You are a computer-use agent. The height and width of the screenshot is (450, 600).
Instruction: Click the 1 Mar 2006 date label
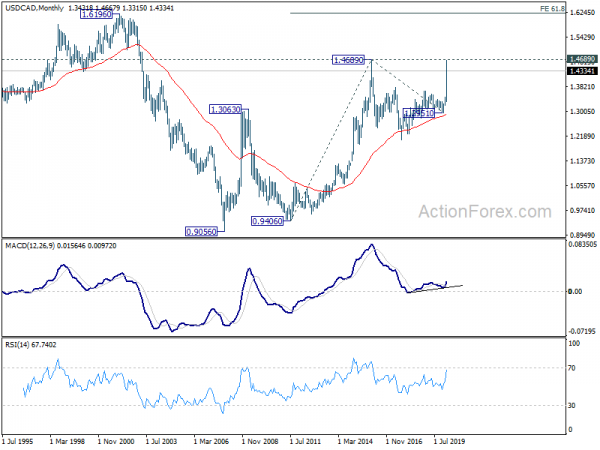(x=211, y=442)
